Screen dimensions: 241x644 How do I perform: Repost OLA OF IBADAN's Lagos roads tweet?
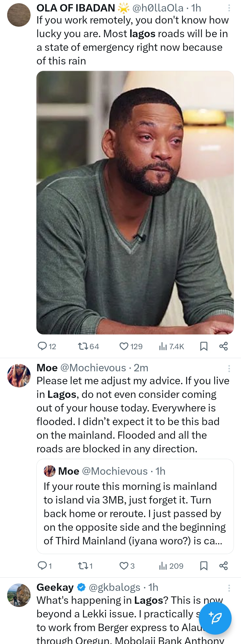[x=82, y=346]
